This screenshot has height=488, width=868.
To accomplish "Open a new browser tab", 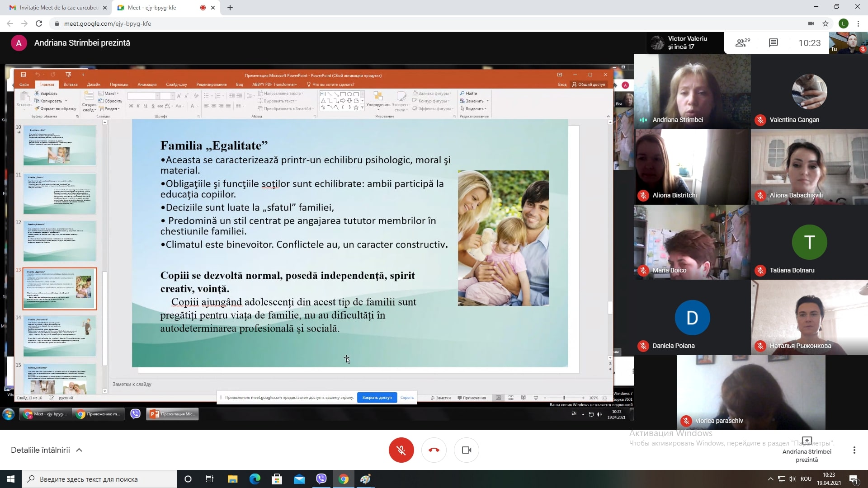I will pos(230,8).
